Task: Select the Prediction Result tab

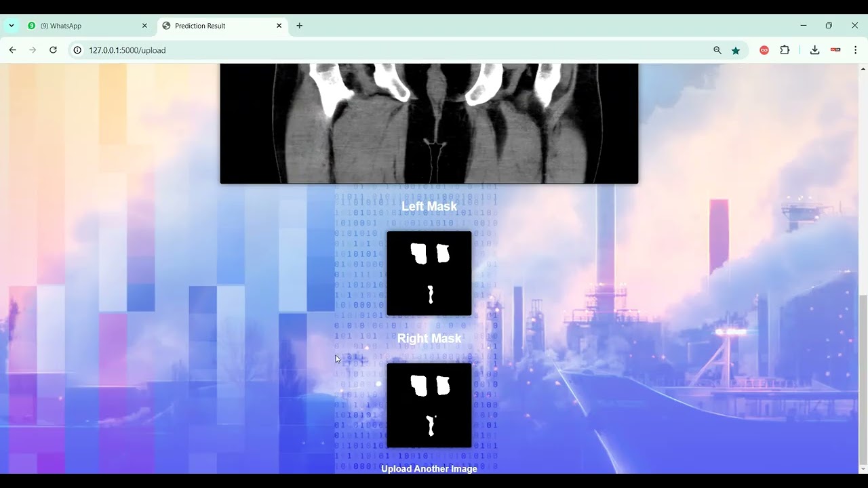Action: coord(222,26)
